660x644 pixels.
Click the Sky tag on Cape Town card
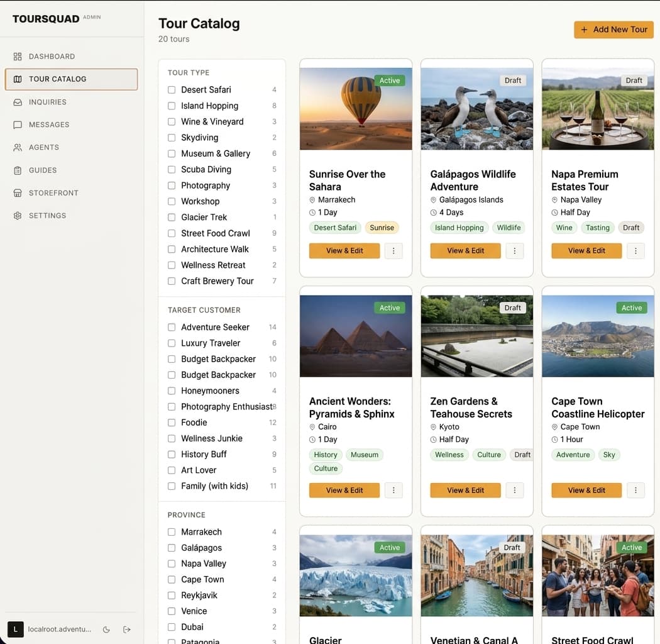point(608,455)
